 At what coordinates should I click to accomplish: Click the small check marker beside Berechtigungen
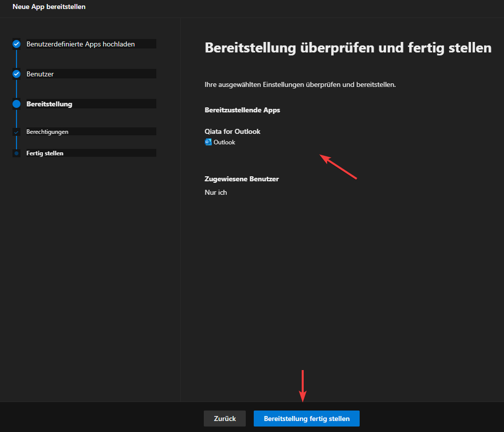(x=16, y=132)
